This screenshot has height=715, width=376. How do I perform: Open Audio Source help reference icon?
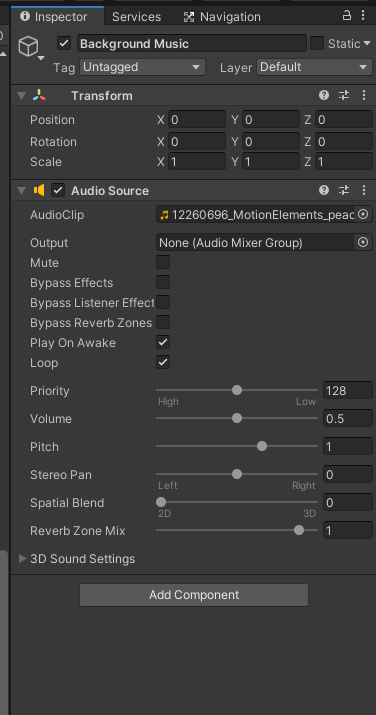point(324,190)
